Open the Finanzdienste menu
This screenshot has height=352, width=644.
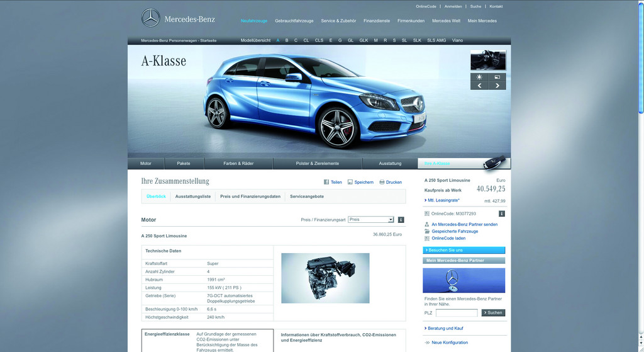tap(377, 21)
